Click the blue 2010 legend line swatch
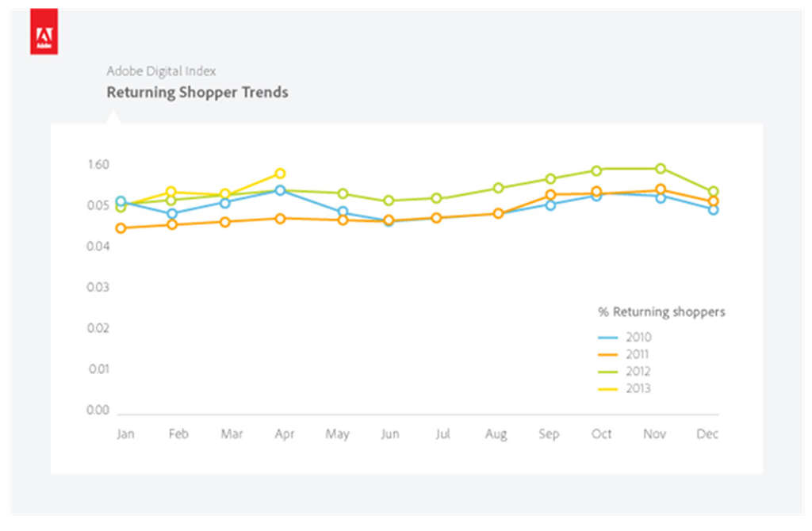812x531 pixels. click(x=607, y=338)
